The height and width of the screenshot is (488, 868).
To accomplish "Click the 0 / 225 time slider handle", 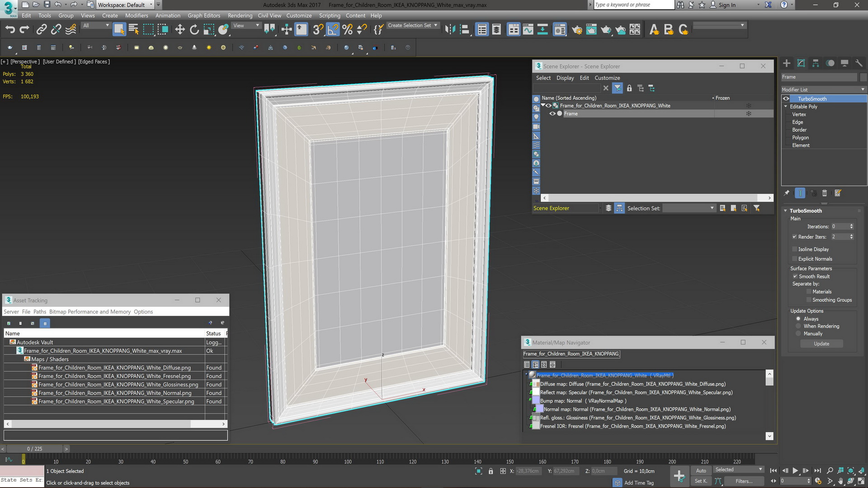I will click(x=34, y=449).
